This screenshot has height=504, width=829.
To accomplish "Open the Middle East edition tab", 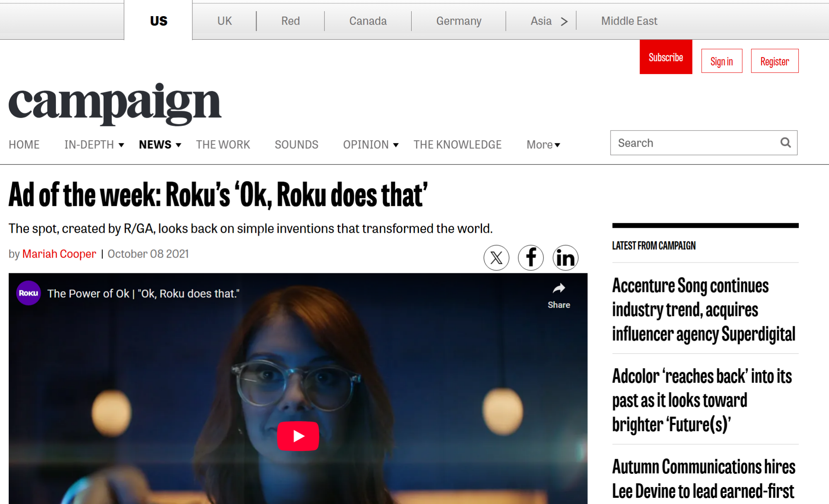I will [x=629, y=21].
